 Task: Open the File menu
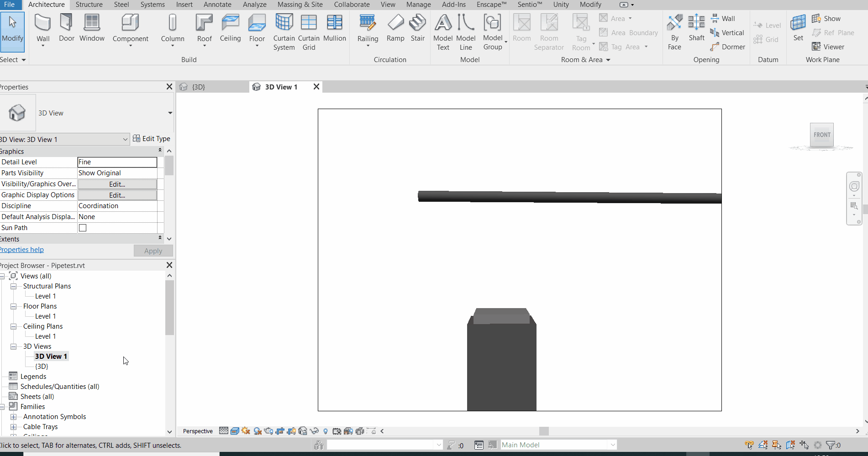(x=9, y=5)
